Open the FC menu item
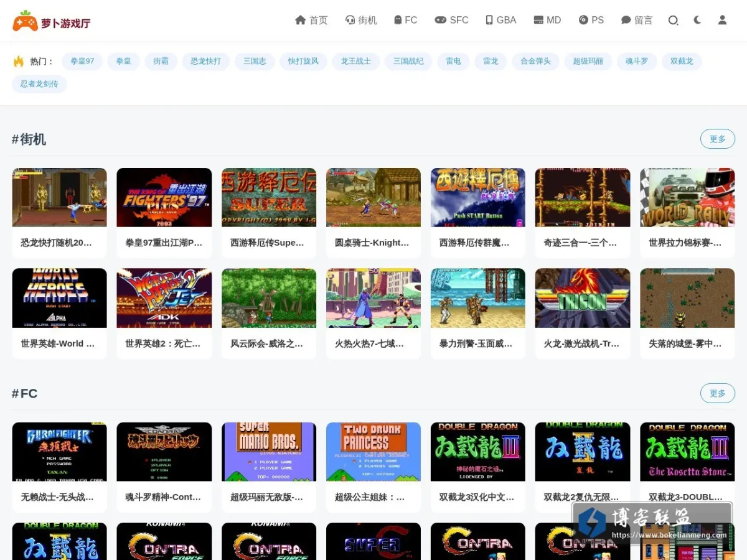The height and width of the screenshot is (560, 747). [x=405, y=20]
